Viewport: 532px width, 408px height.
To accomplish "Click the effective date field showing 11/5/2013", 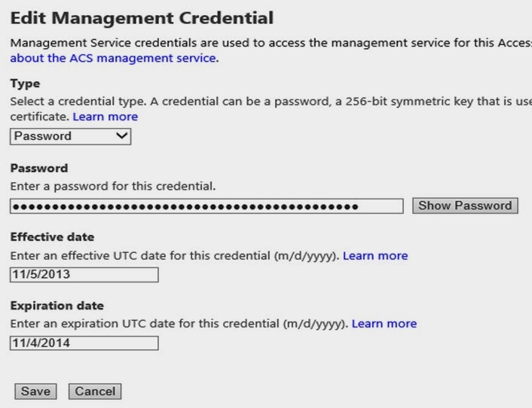I will [84, 275].
